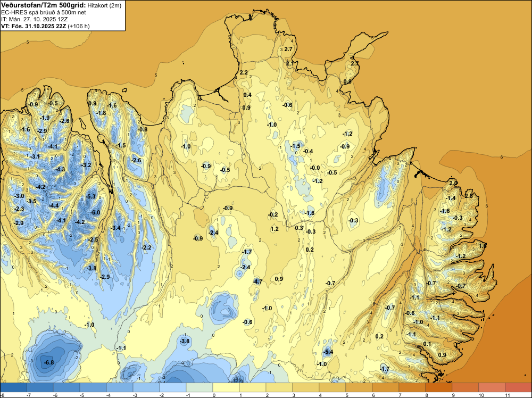532x398 pixels.
Task: Click the 'IT: Mán. 27. 10. 2025 12Z' line
Action: point(34,19)
